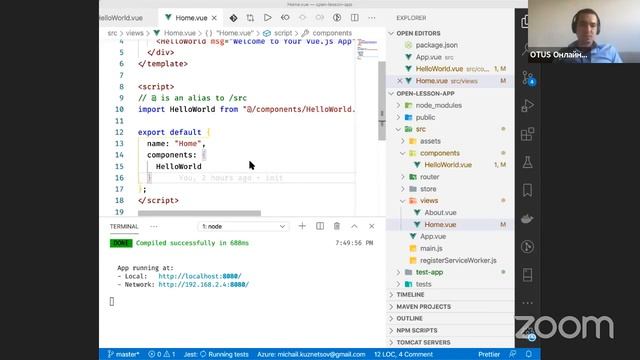Maximize terminal panel with up chevron
The height and width of the screenshot is (360, 640).
tap(354, 226)
